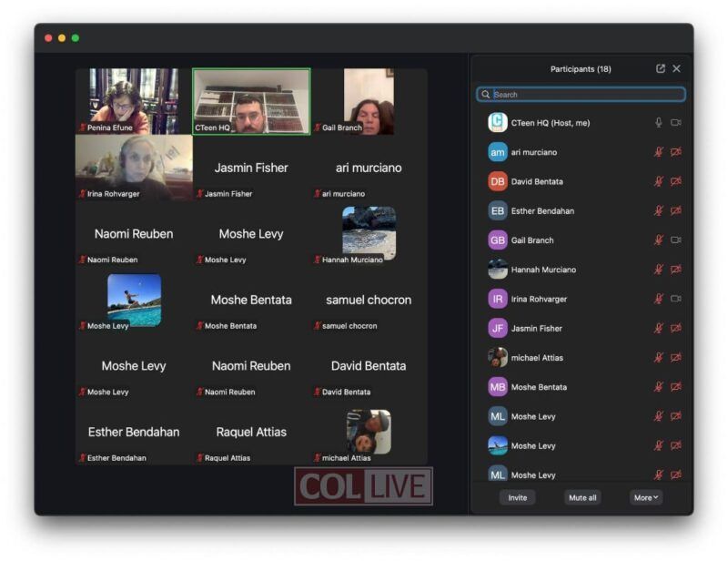Toggle Irina Rohvarger's muted microphone icon
Viewport: 728px width, 561px height.
[x=658, y=299]
